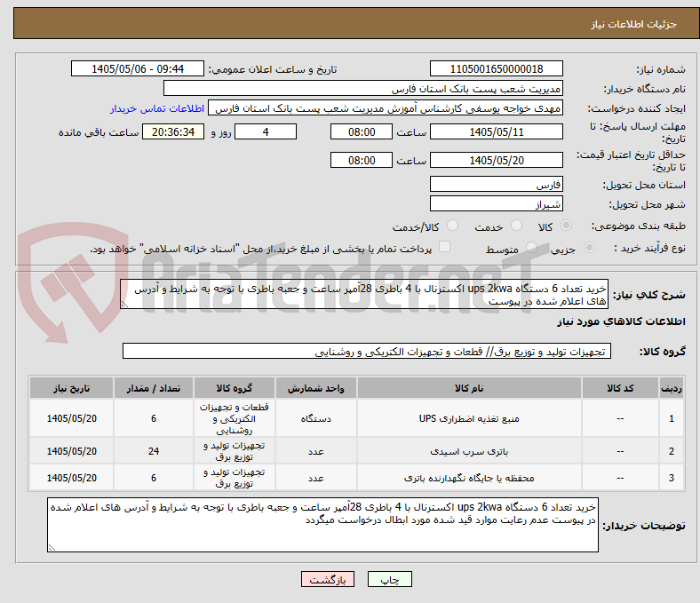Click the need number field 1105001650000018
Image resolution: width=700 pixels, height=603 pixels.
496,68
